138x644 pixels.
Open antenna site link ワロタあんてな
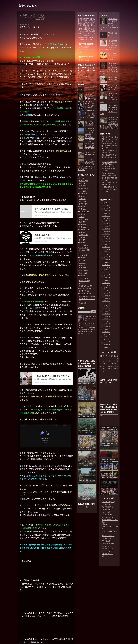[107, 538]
